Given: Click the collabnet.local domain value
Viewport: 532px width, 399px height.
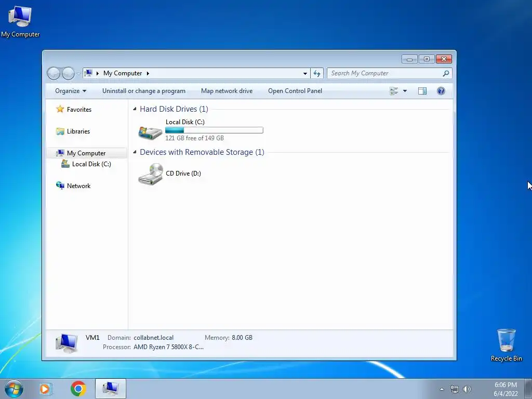Looking at the screenshot, I should [153, 338].
